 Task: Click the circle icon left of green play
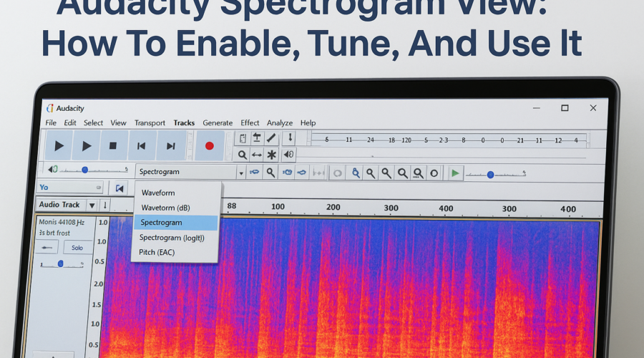click(434, 173)
